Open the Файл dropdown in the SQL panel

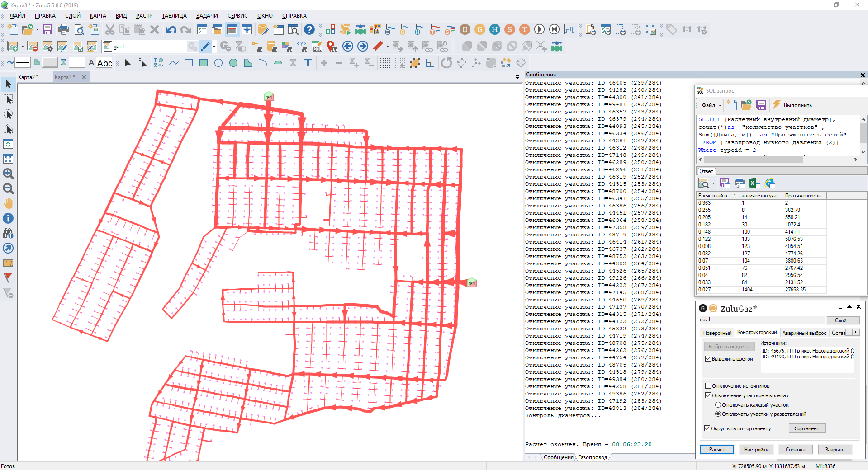click(711, 105)
